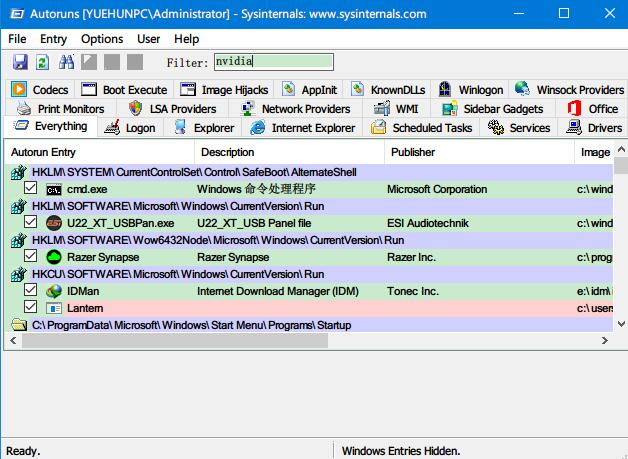Open the Help menu
Viewport: 628px width, 459px height.
tap(187, 39)
